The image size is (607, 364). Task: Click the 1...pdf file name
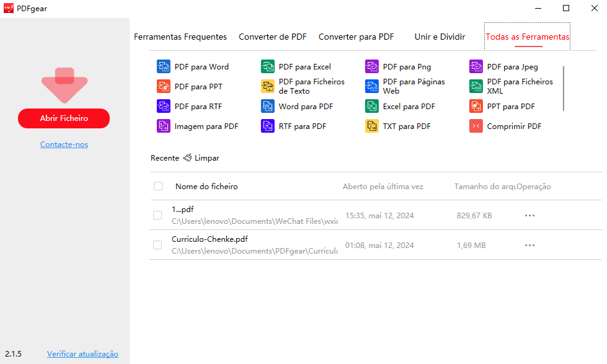(183, 210)
